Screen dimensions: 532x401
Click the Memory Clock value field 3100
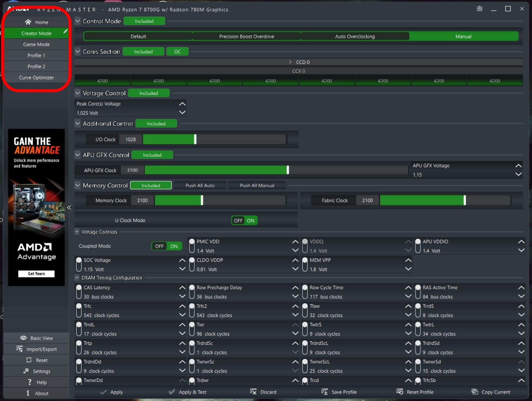pyautogui.click(x=142, y=200)
